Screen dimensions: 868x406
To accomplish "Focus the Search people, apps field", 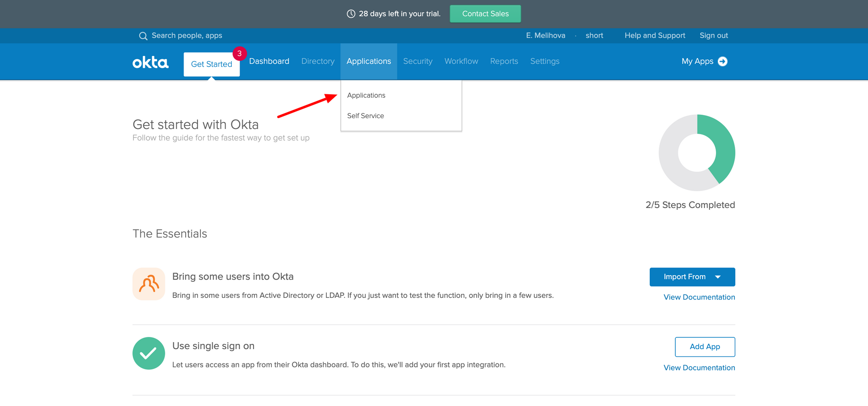I will pos(187,36).
